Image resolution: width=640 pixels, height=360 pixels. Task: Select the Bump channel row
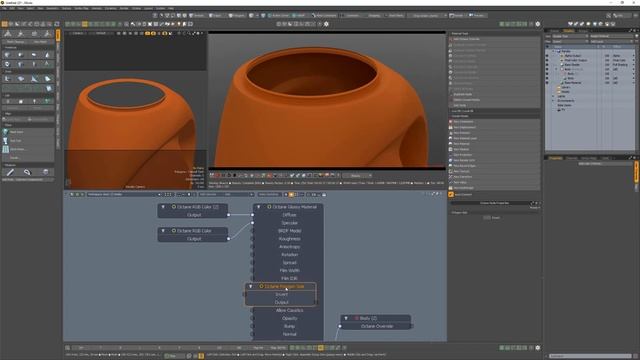[289, 326]
